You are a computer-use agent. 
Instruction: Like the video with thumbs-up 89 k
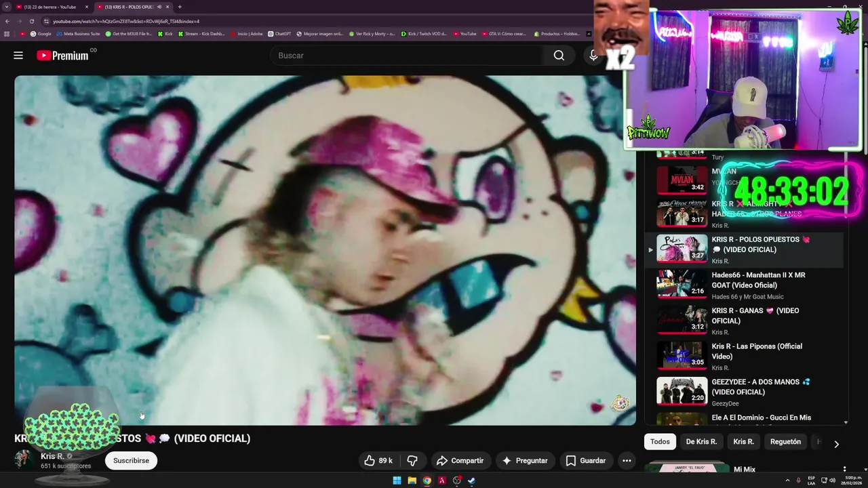coord(378,461)
